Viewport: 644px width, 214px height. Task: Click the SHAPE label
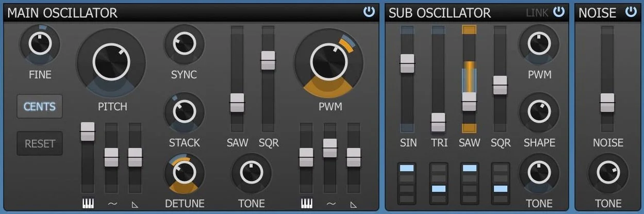point(539,143)
